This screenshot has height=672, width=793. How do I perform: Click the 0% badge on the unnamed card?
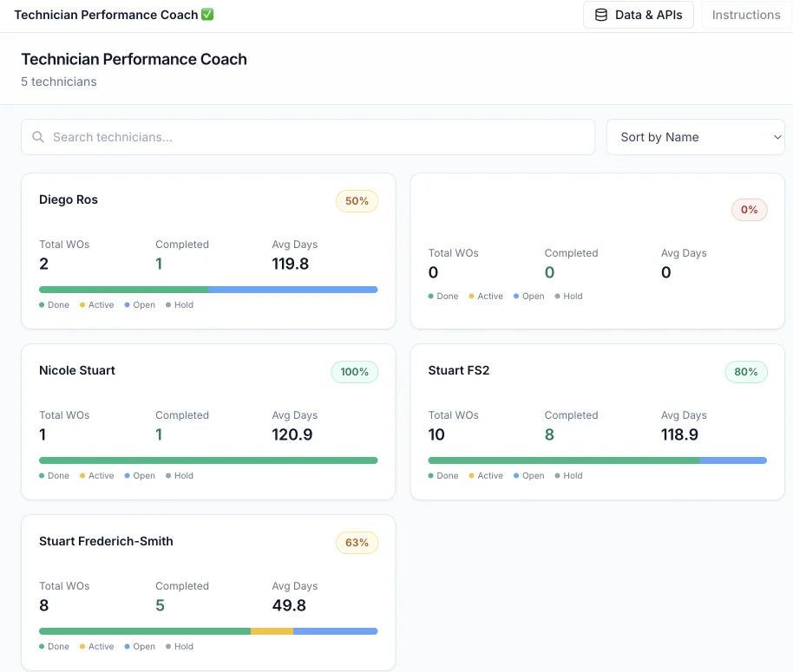pyautogui.click(x=749, y=210)
